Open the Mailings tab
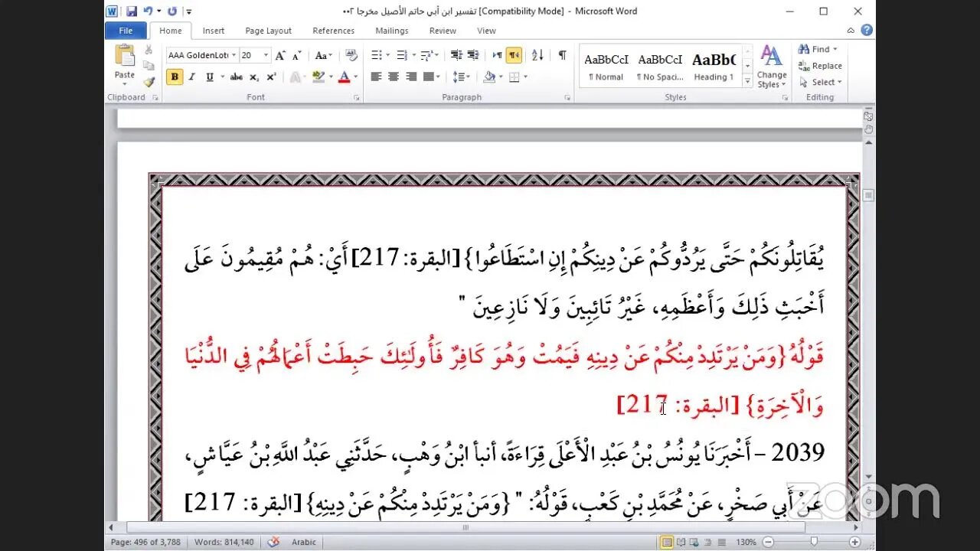The image size is (980, 551). [392, 31]
